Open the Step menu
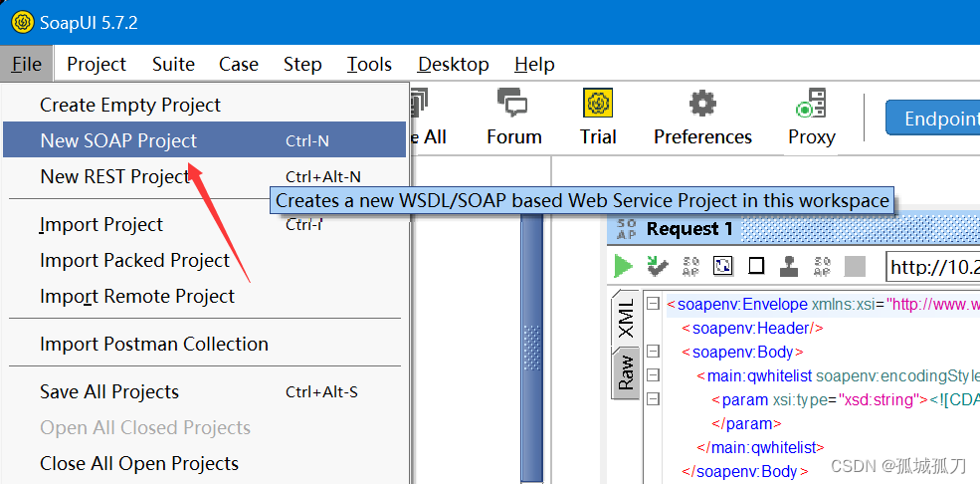This screenshot has height=484, width=980. pos(302,64)
